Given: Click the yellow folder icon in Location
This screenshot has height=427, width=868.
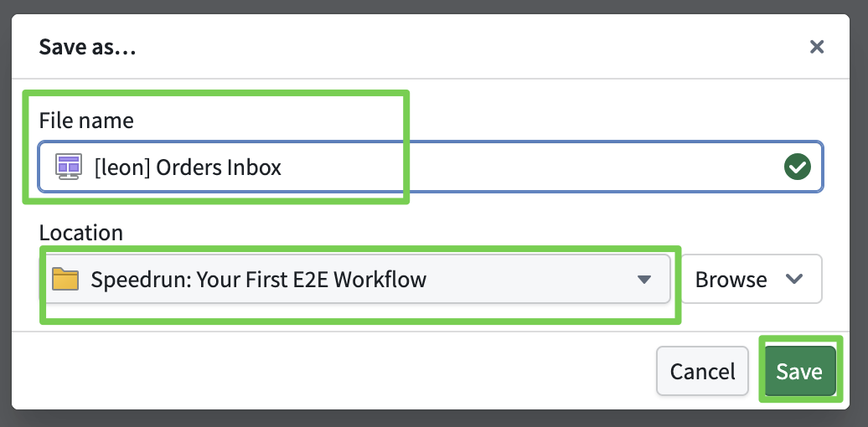Looking at the screenshot, I should (65, 279).
